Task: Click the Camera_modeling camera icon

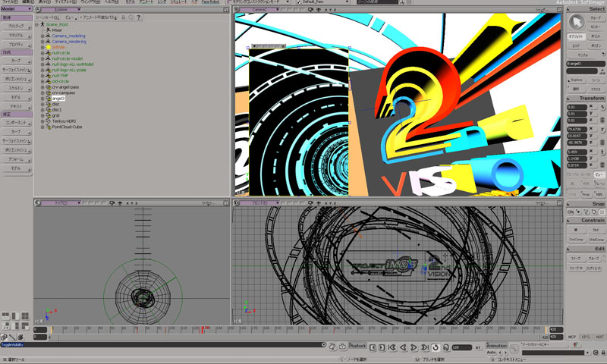Action: pos(48,35)
